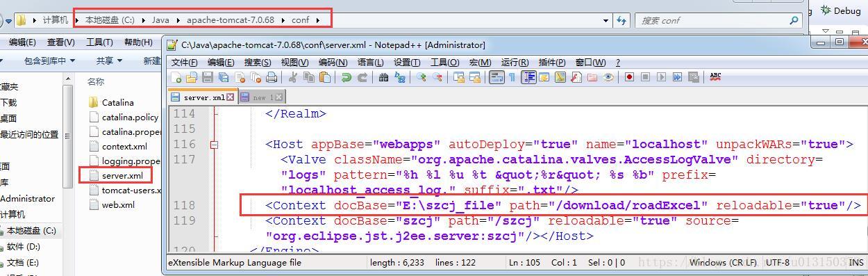Expand the arrow after 计算机 in address bar
Image resolution: width=868 pixels, height=276 pixels.
click(x=76, y=20)
